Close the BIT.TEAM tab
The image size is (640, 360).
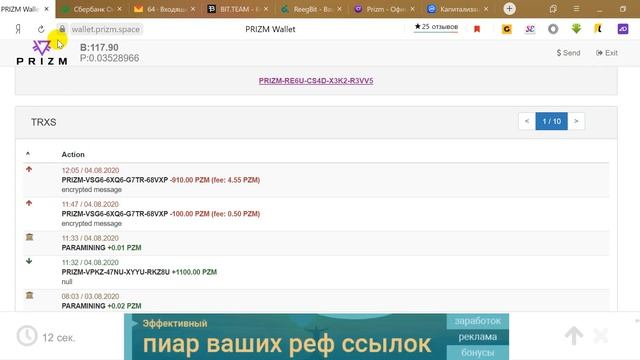(x=266, y=9)
